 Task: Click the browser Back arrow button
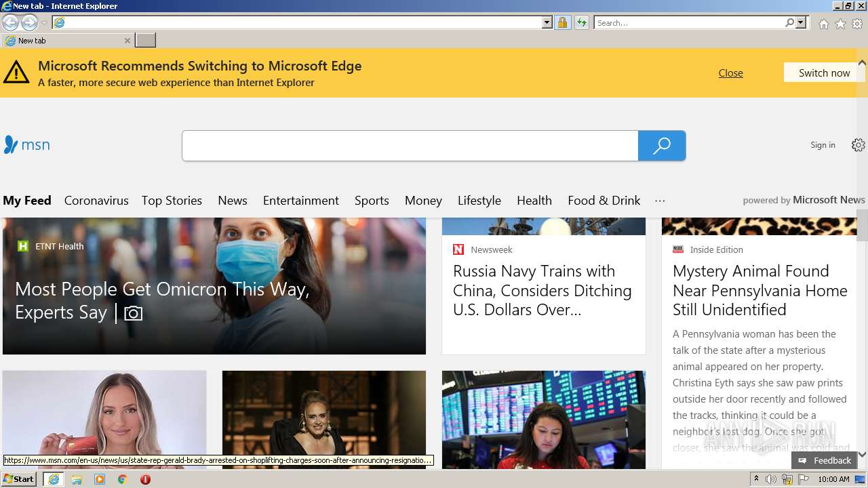coord(10,22)
